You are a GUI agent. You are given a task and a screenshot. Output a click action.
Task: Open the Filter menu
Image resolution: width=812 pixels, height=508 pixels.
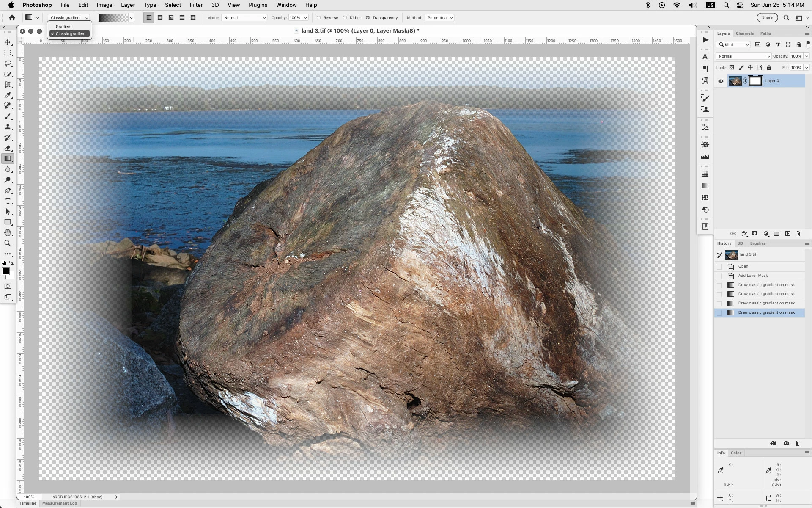[196, 5]
